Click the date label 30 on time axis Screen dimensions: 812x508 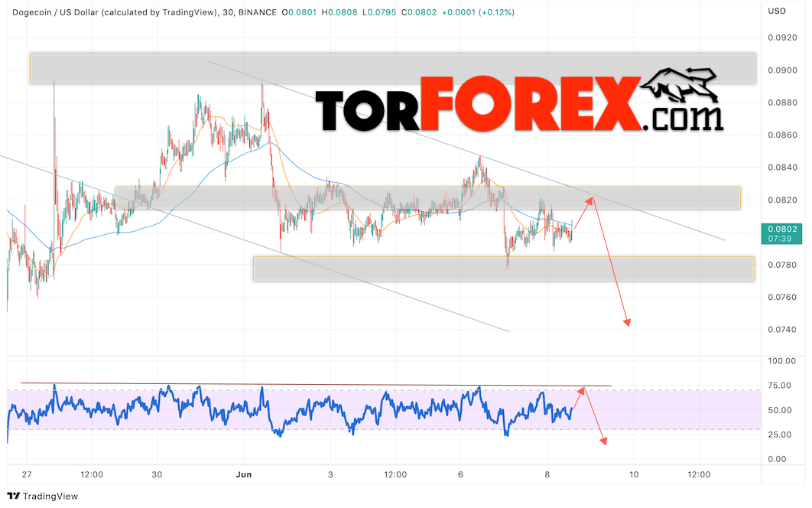click(x=157, y=474)
